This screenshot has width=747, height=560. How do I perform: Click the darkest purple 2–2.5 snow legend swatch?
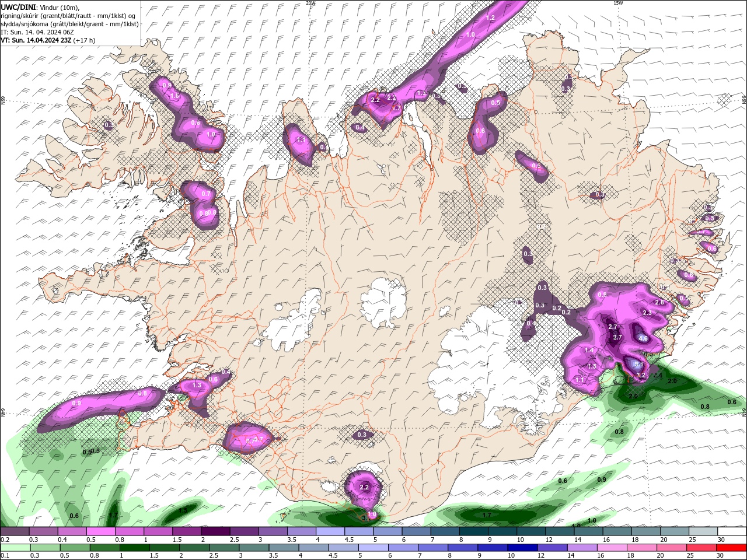pyautogui.click(x=215, y=531)
